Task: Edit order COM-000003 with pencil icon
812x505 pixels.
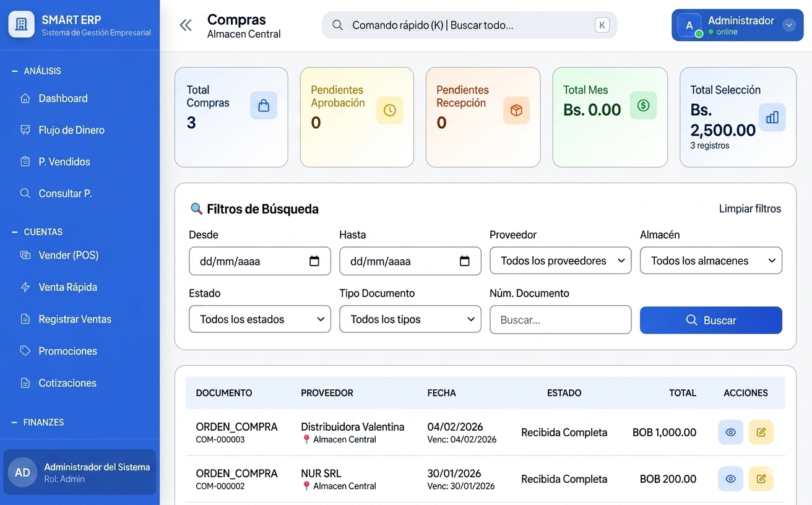Action: point(761,432)
